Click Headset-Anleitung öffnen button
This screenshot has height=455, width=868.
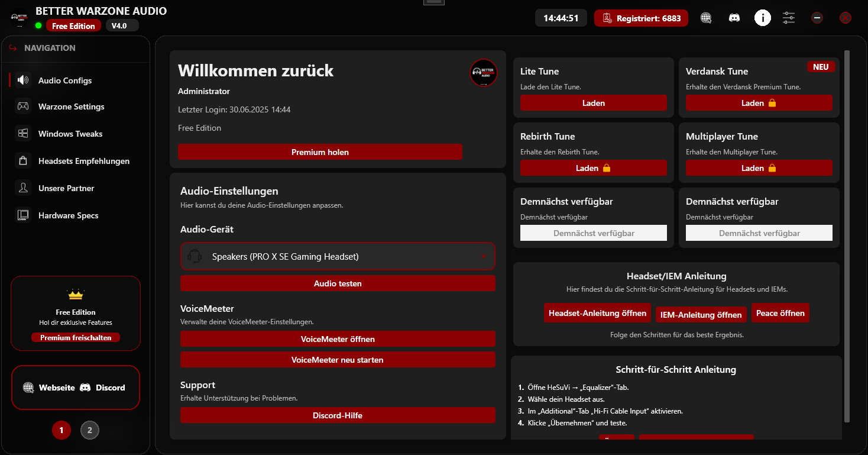click(597, 313)
